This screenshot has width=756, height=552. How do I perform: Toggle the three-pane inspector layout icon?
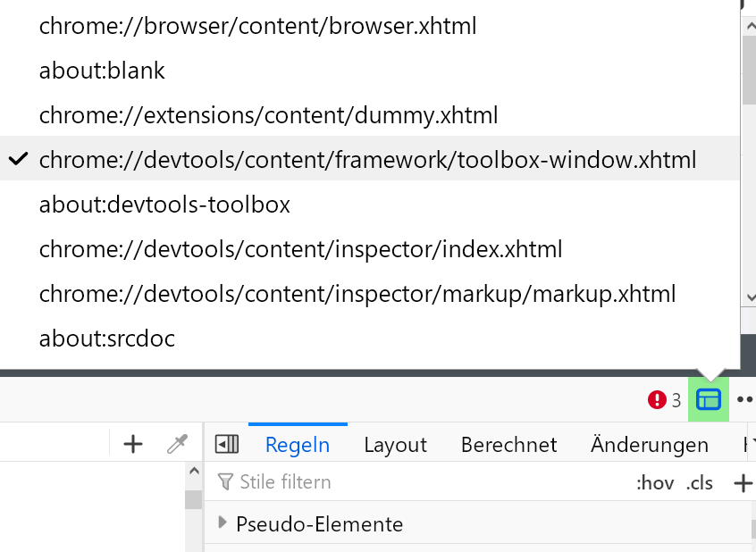coord(227,444)
